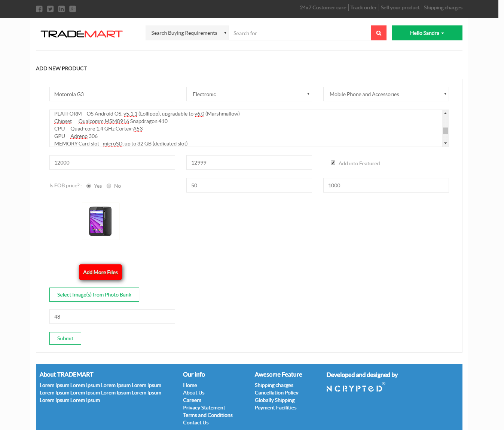Open footer About Us link

coord(193,393)
